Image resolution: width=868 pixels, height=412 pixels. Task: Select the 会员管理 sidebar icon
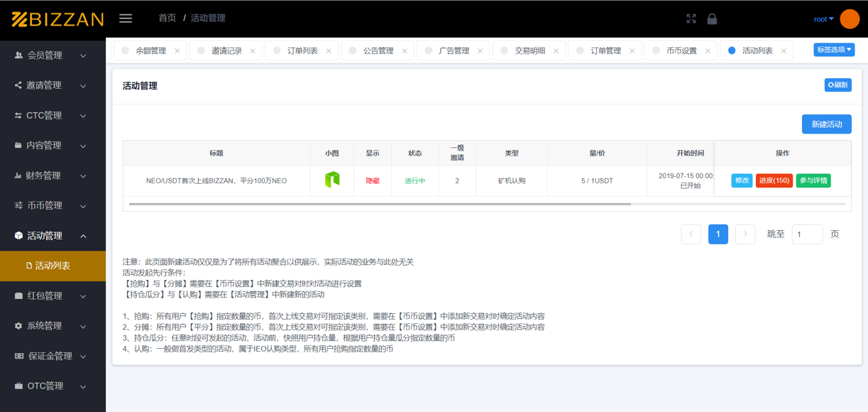click(18, 55)
